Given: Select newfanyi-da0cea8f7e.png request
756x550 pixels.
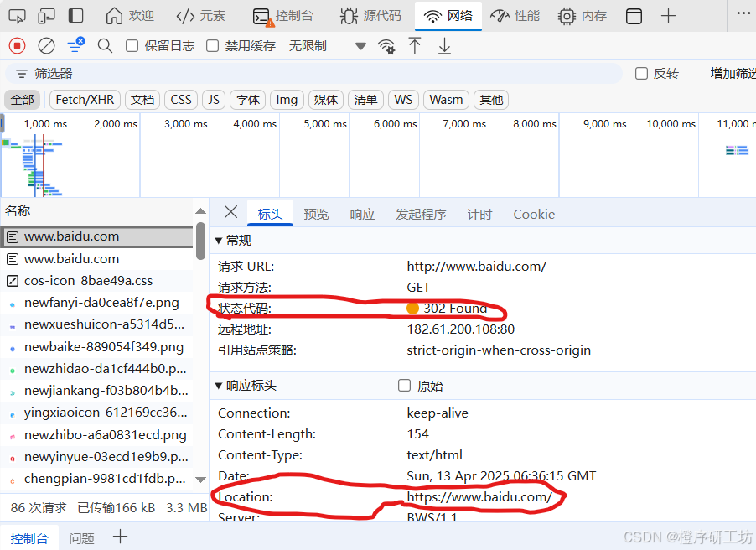Looking at the screenshot, I should click(96, 303).
